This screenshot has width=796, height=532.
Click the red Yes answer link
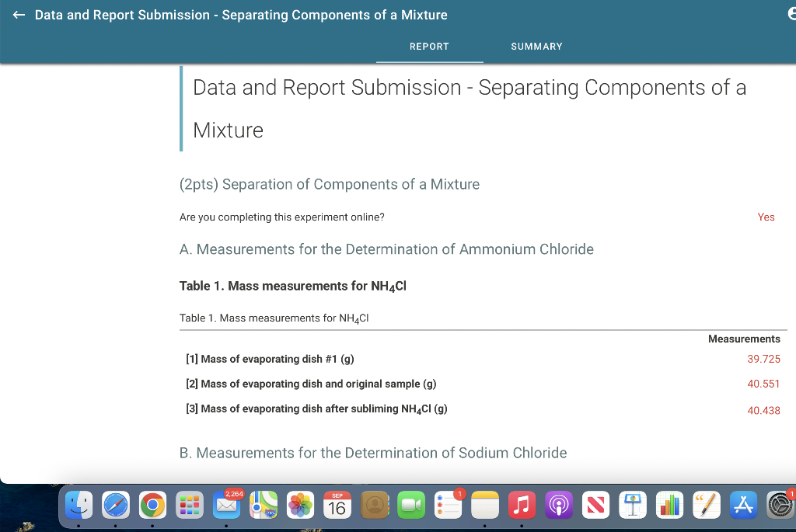766,217
